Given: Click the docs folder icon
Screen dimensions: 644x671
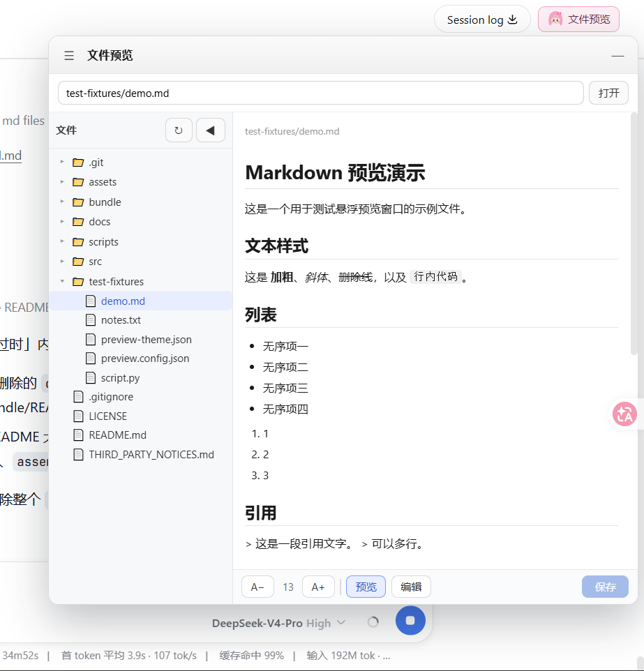Looking at the screenshot, I should click(x=78, y=222).
